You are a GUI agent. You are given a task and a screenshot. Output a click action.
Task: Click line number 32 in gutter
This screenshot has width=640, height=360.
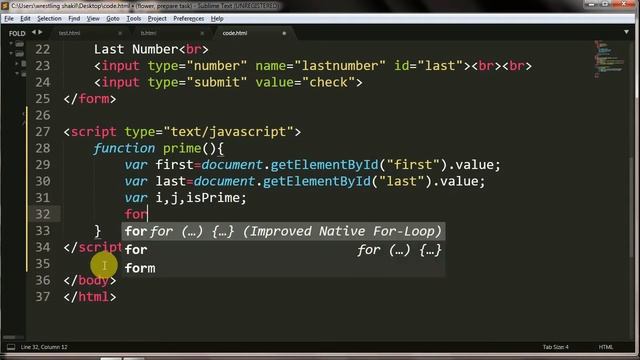[42, 214]
